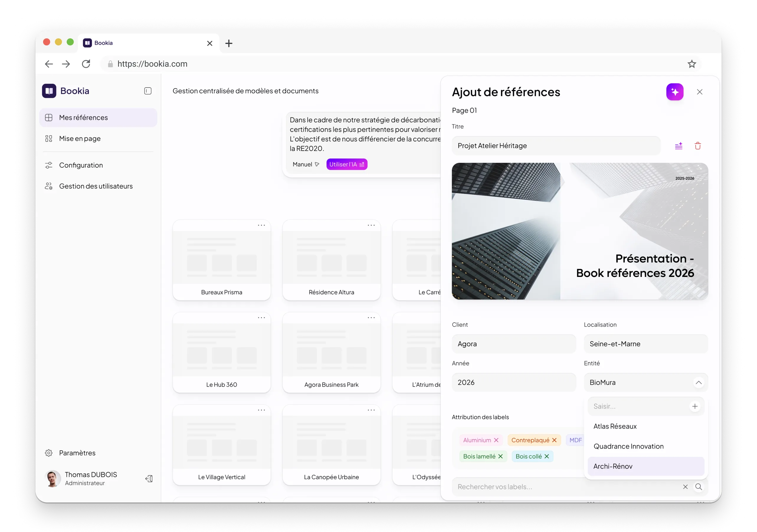
Task: Delete the title using trash icon
Action: 698,146
